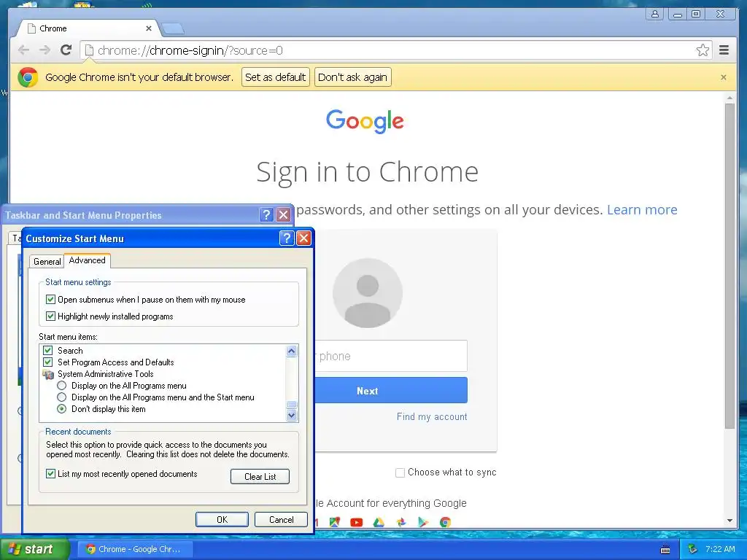Click the page icon in the address bar

(88, 50)
